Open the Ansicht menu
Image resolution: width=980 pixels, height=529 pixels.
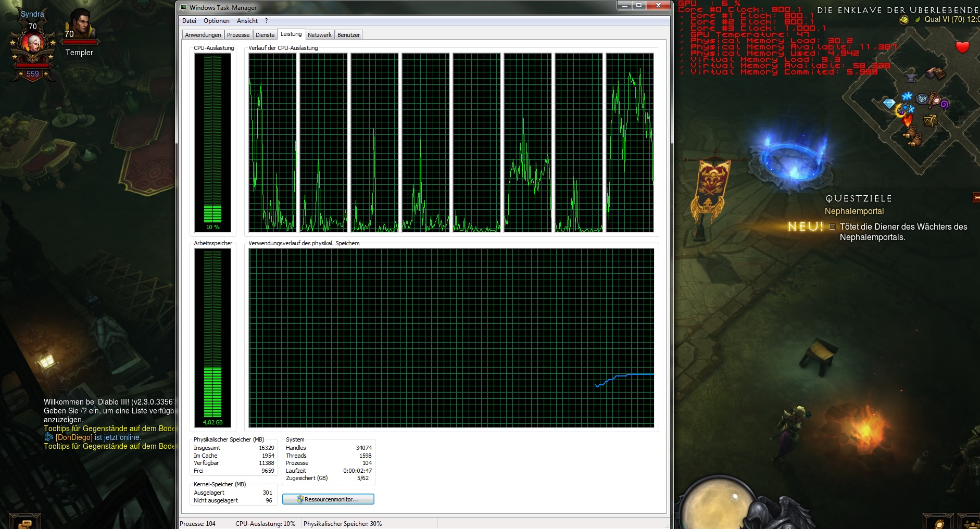[247, 21]
